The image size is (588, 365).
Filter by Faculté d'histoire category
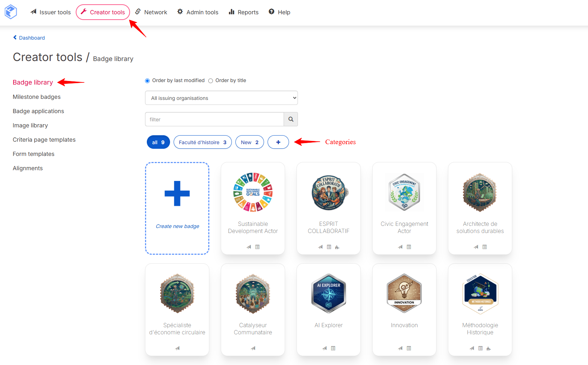click(203, 142)
